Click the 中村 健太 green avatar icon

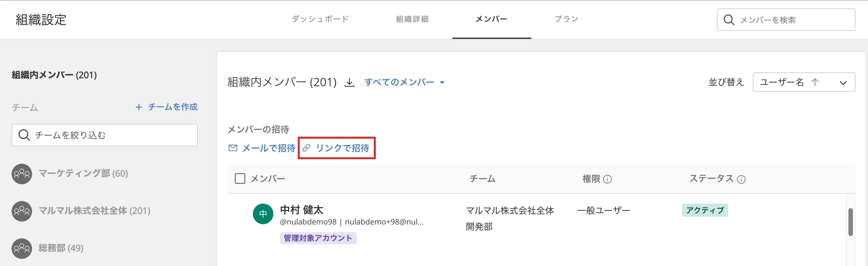click(263, 214)
